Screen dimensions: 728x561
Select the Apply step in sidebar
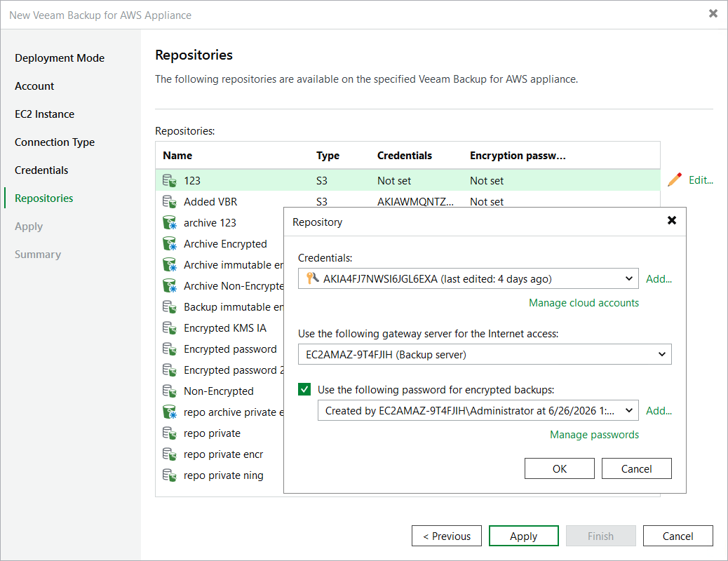(x=29, y=227)
